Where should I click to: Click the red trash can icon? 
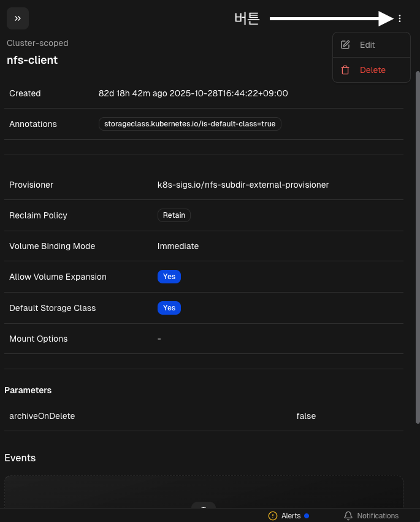pyautogui.click(x=345, y=70)
